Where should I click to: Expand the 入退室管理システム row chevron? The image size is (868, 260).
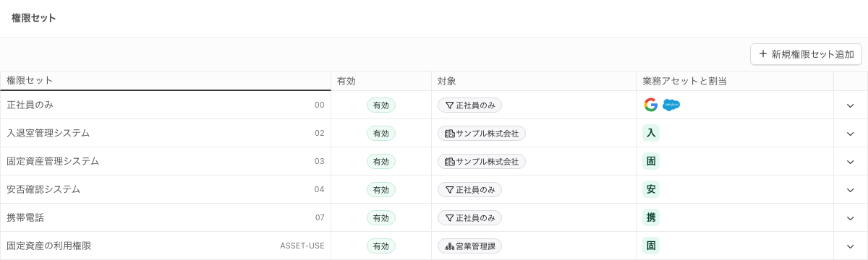click(x=851, y=134)
